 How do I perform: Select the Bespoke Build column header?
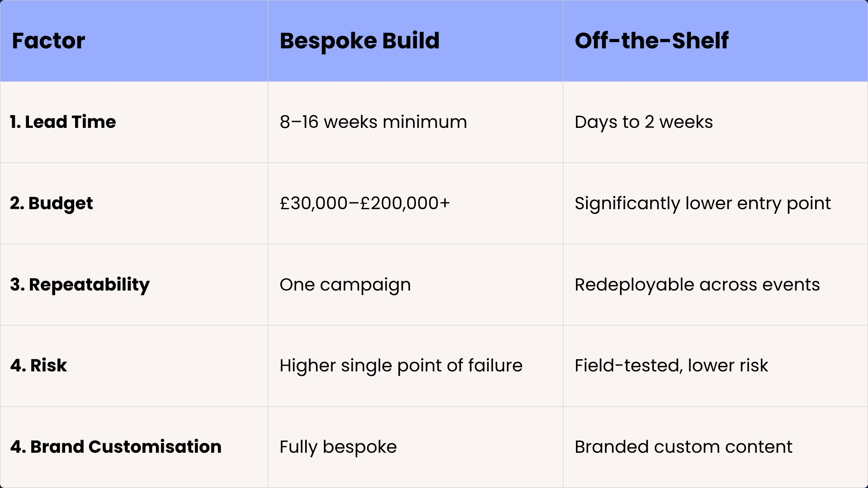(x=359, y=41)
